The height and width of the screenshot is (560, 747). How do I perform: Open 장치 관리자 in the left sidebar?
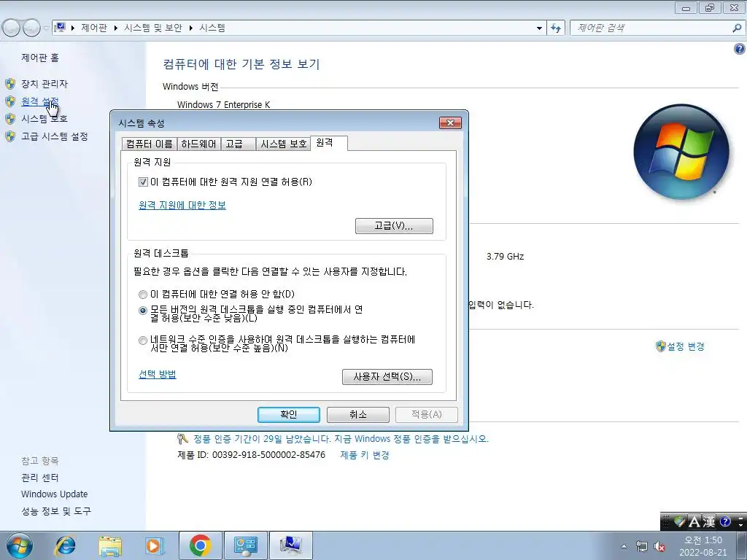[44, 84]
